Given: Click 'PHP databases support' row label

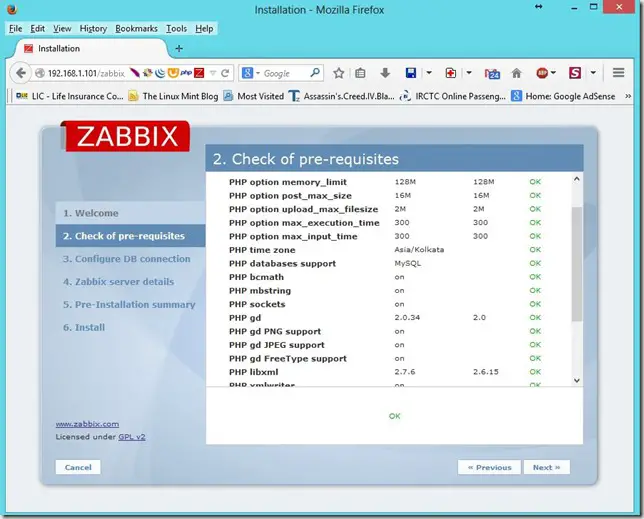Looking at the screenshot, I should point(282,263).
